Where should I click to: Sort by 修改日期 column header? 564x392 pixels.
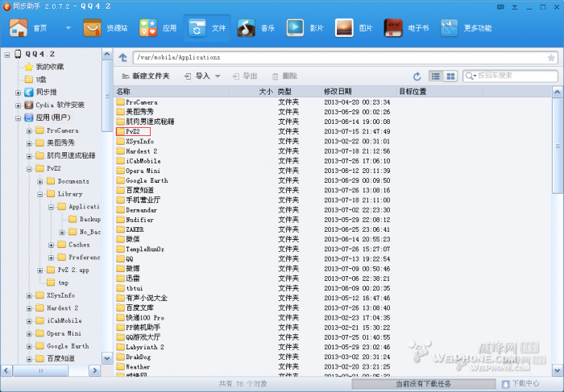point(359,92)
